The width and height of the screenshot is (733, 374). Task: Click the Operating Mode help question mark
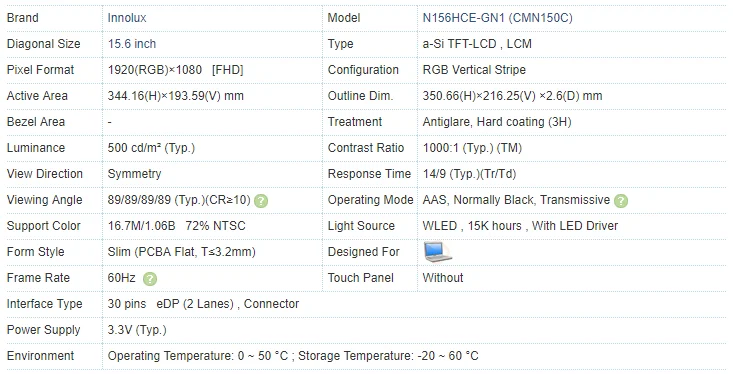pos(621,201)
